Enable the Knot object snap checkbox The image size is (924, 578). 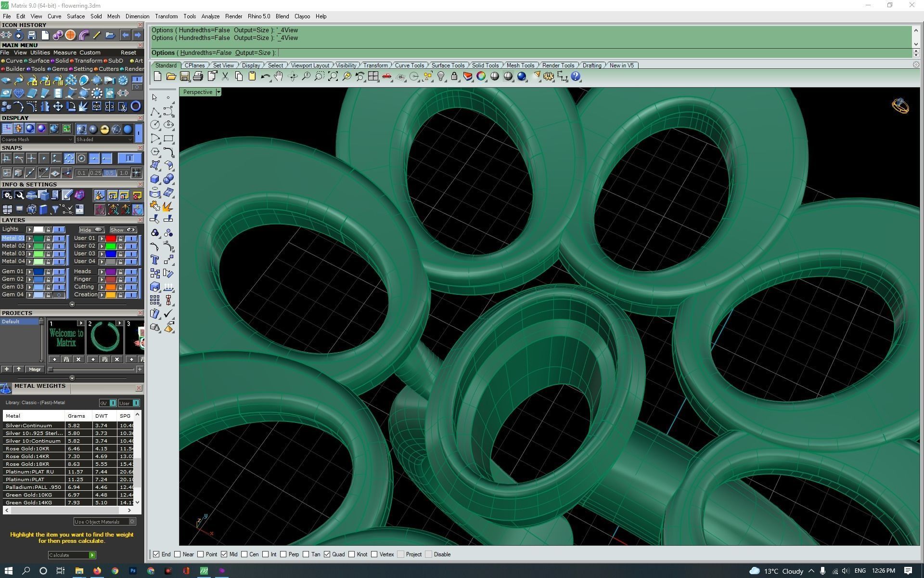[x=352, y=554]
